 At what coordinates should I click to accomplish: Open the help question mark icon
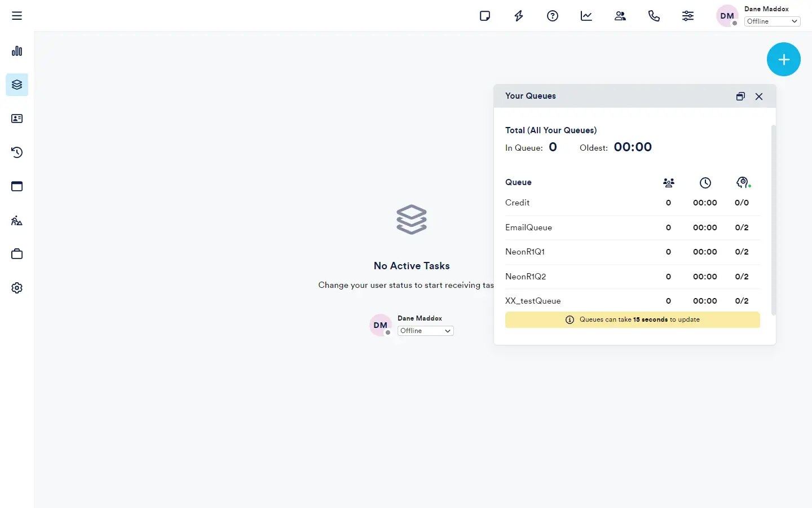(x=553, y=16)
